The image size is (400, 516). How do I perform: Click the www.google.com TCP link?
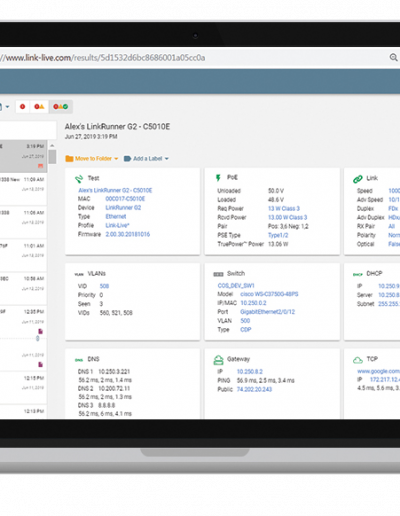(378, 371)
